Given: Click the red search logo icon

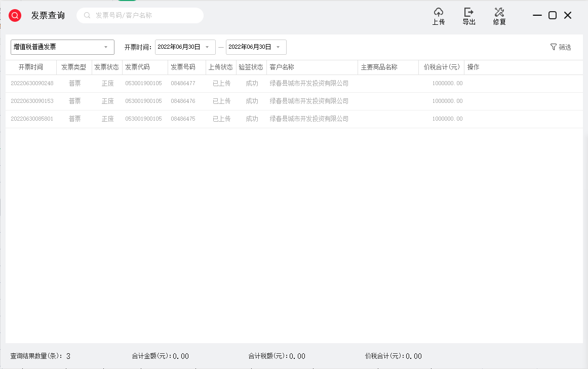Looking at the screenshot, I should 15,16.
